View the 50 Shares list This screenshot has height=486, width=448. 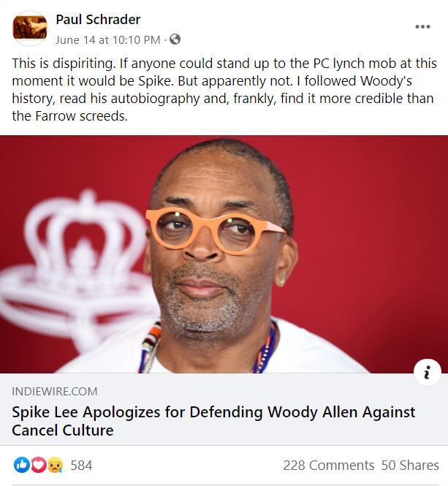point(410,466)
